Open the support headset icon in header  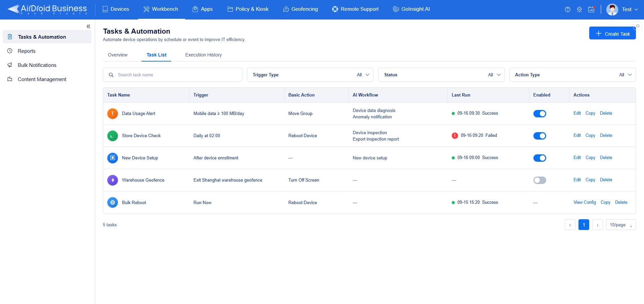tap(579, 9)
